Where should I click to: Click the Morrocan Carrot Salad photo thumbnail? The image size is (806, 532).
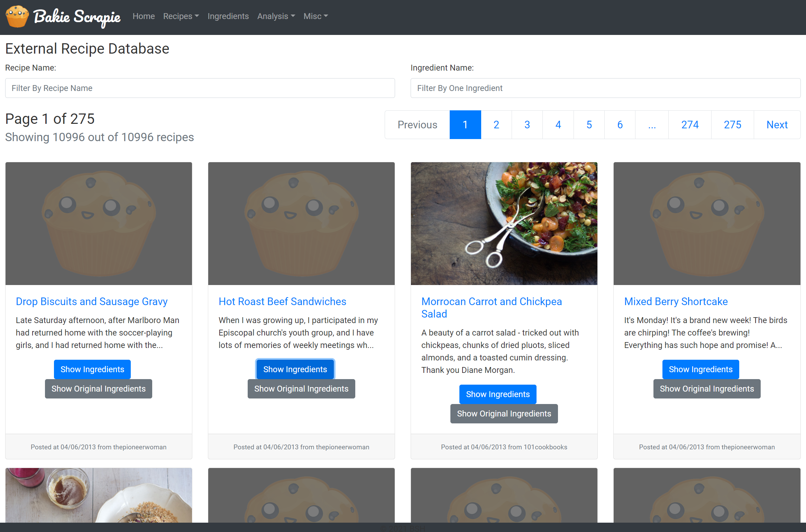[x=504, y=223]
